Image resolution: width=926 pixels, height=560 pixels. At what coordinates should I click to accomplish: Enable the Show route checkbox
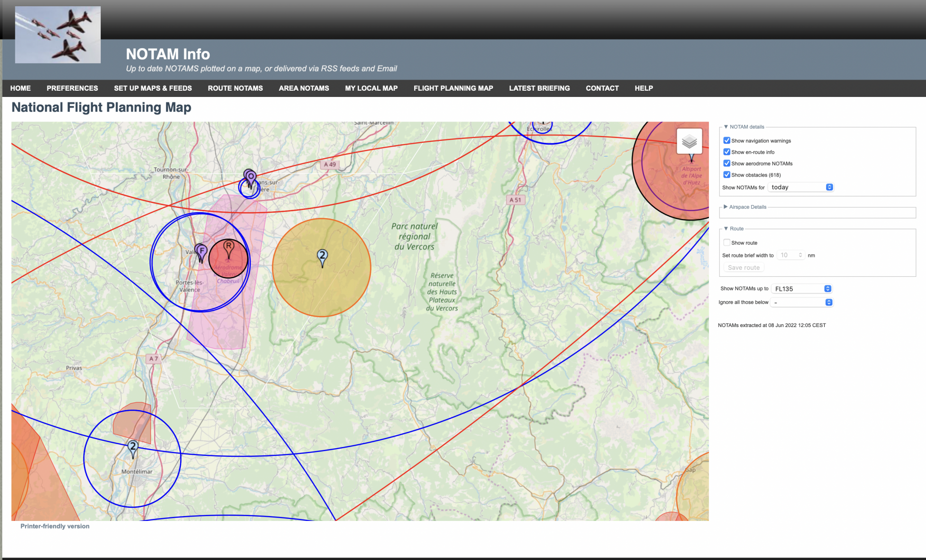pyautogui.click(x=726, y=243)
